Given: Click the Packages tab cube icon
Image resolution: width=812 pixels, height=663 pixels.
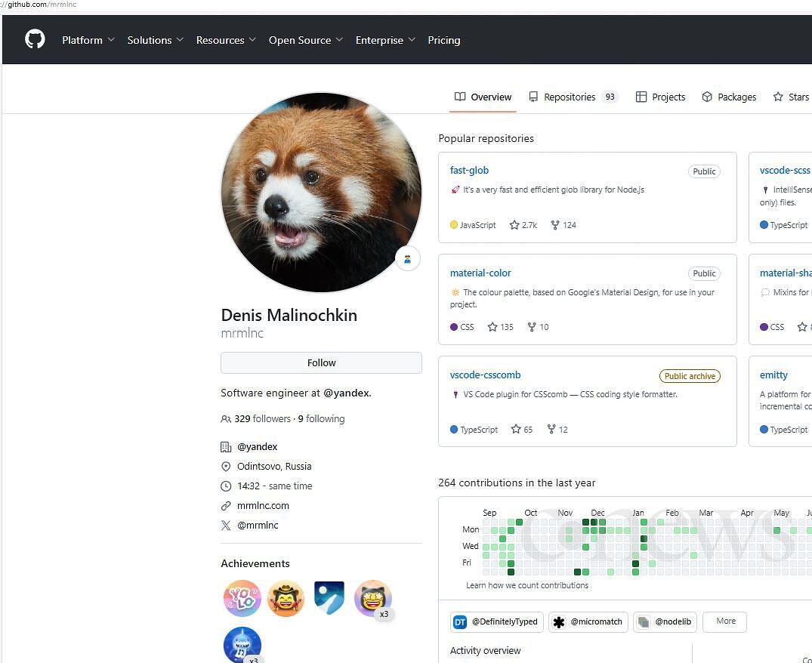Looking at the screenshot, I should point(707,97).
